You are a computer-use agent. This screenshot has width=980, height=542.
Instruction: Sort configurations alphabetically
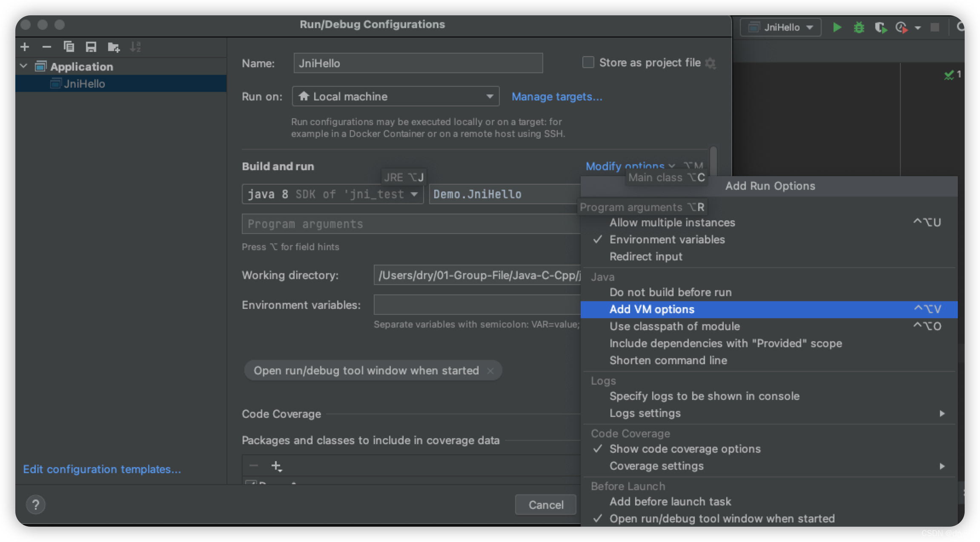[x=135, y=47]
